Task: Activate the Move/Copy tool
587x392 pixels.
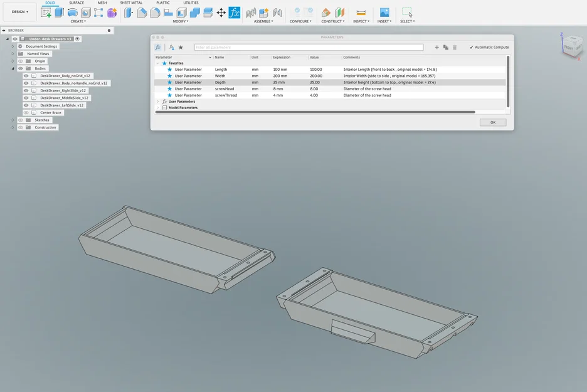Action: click(221, 13)
